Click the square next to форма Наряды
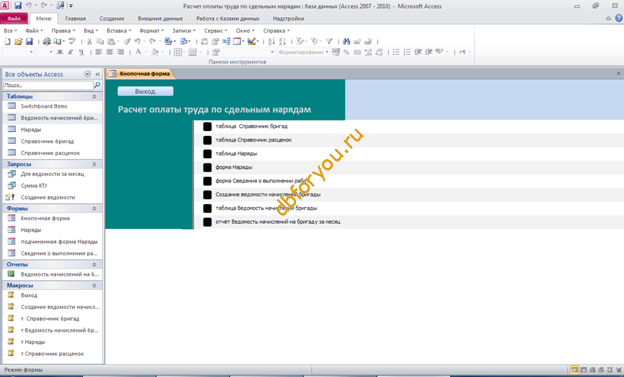Viewport: 624px width, 377px height. (x=207, y=167)
